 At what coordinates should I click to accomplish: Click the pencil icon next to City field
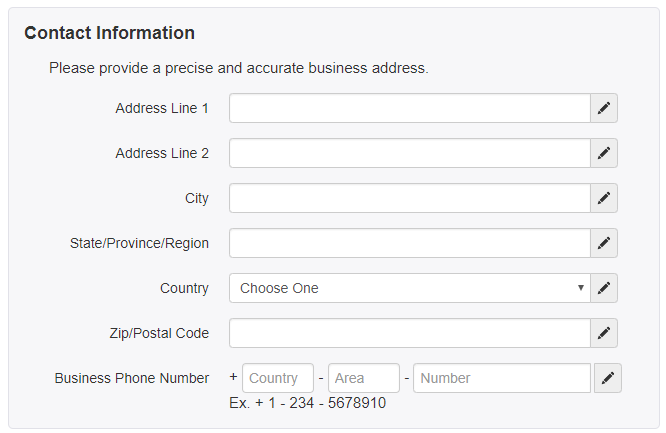604,198
